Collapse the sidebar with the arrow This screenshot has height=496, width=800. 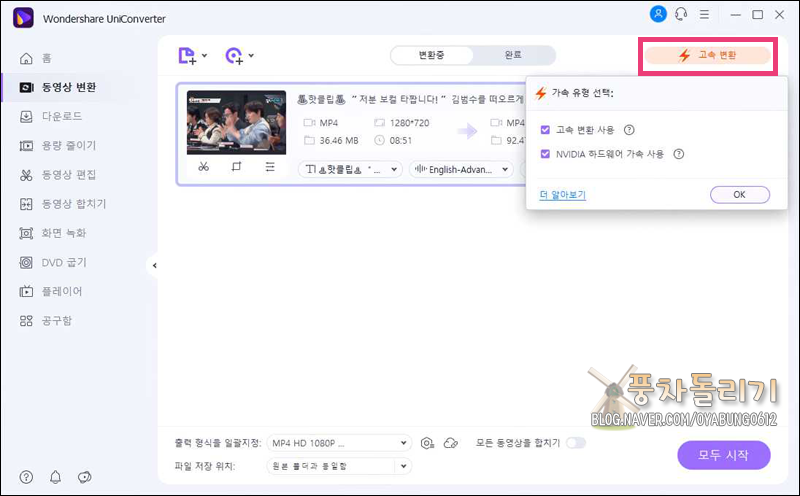[x=154, y=265]
